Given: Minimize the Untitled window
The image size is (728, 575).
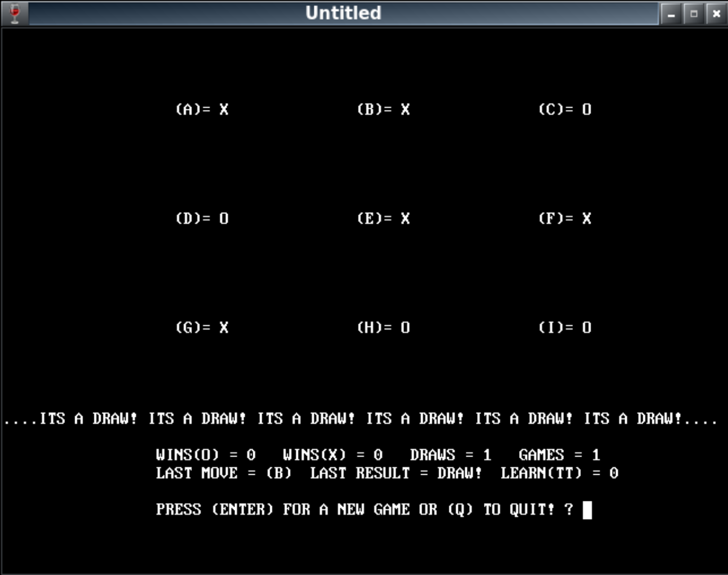Looking at the screenshot, I should (671, 14).
